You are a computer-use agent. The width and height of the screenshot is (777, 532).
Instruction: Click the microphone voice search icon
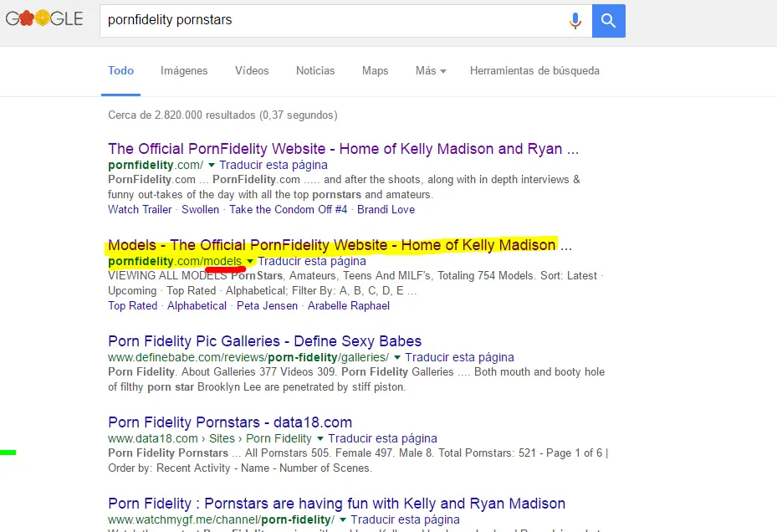tap(575, 20)
